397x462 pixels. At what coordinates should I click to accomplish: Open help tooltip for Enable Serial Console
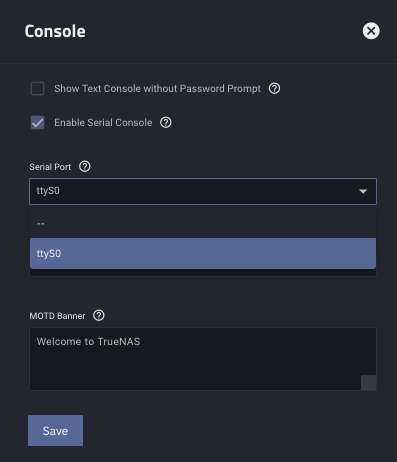click(x=166, y=123)
